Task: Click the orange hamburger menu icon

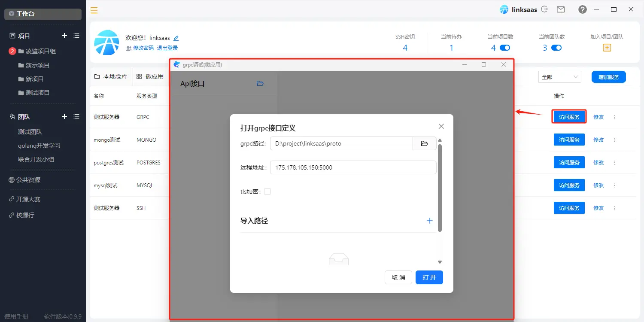Action: click(x=94, y=10)
